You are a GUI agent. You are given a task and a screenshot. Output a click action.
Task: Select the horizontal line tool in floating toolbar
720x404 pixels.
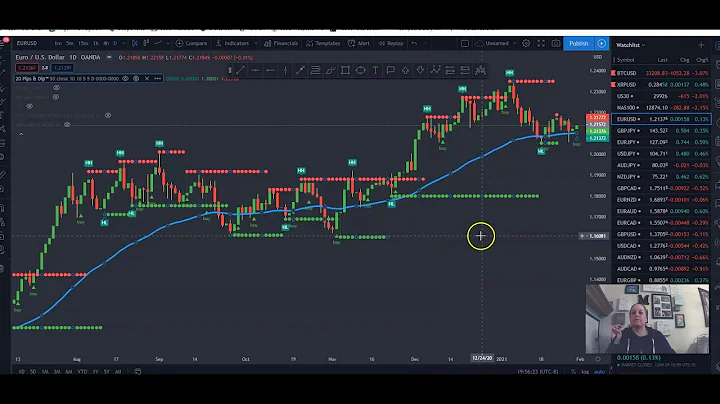(x=255, y=70)
